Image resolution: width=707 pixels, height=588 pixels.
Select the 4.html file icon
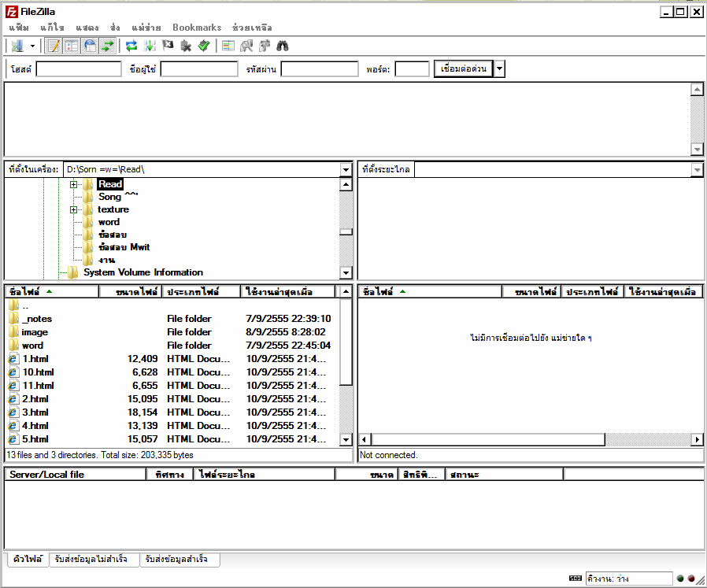pyautogui.click(x=13, y=426)
